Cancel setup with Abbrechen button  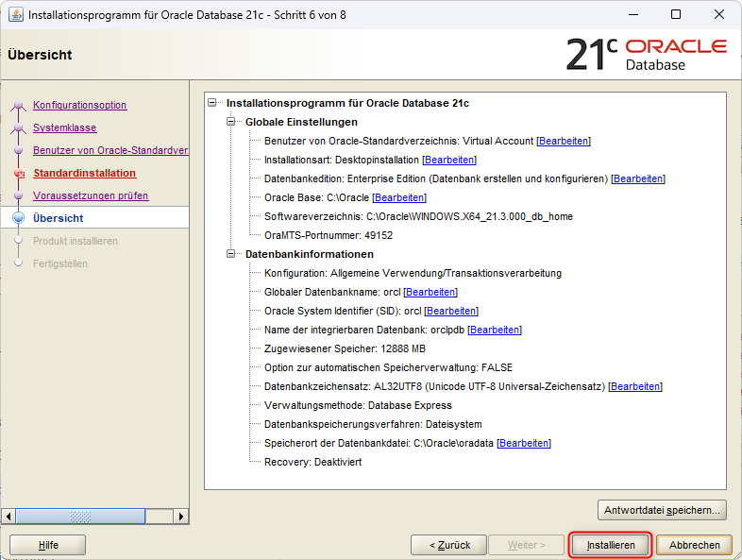[x=694, y=545]
